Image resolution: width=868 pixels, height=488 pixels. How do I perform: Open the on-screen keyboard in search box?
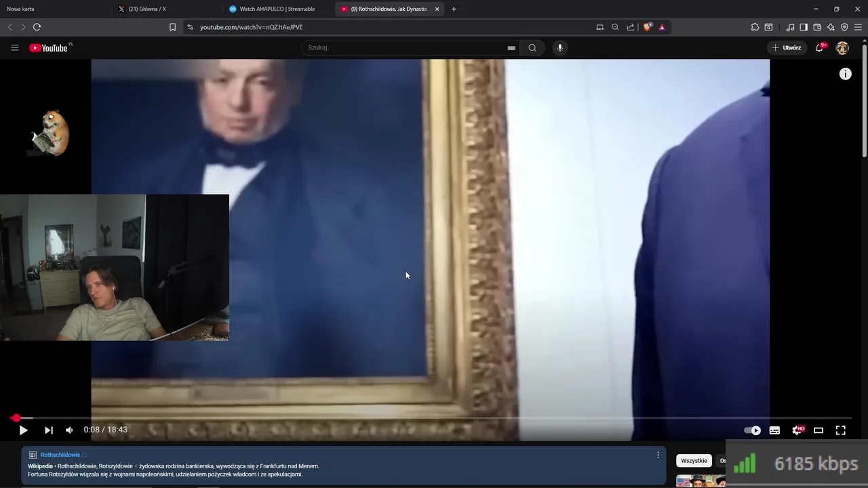click(511, 48)
